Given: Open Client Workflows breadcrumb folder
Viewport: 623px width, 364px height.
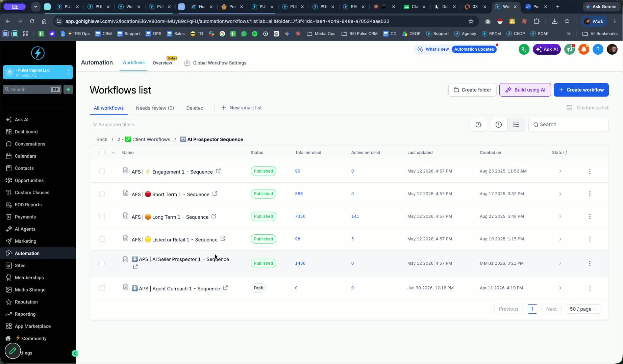Looking at the screenshot, I should (x=144, y=139).
